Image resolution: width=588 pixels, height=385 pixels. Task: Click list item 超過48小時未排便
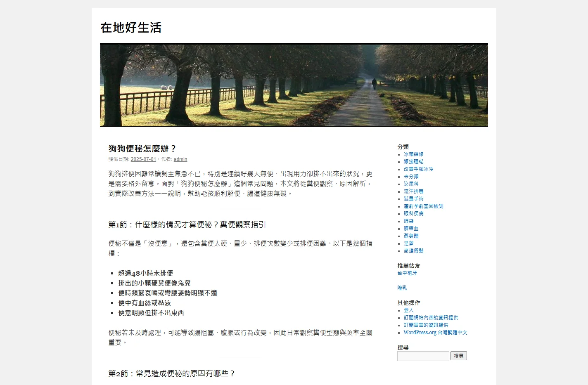146,273
